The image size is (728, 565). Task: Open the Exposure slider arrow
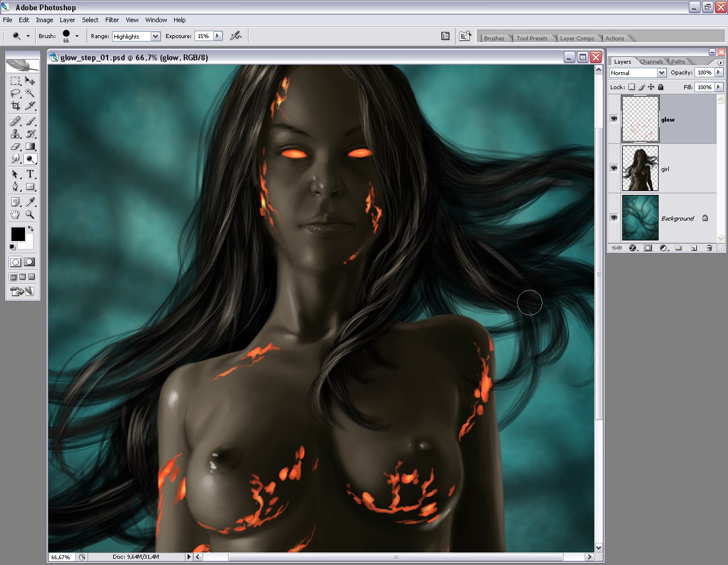[x=217, y=36]
